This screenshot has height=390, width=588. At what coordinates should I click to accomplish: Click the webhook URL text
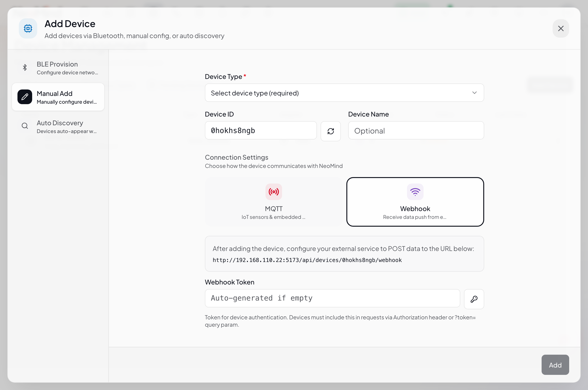tap(307, 260)
